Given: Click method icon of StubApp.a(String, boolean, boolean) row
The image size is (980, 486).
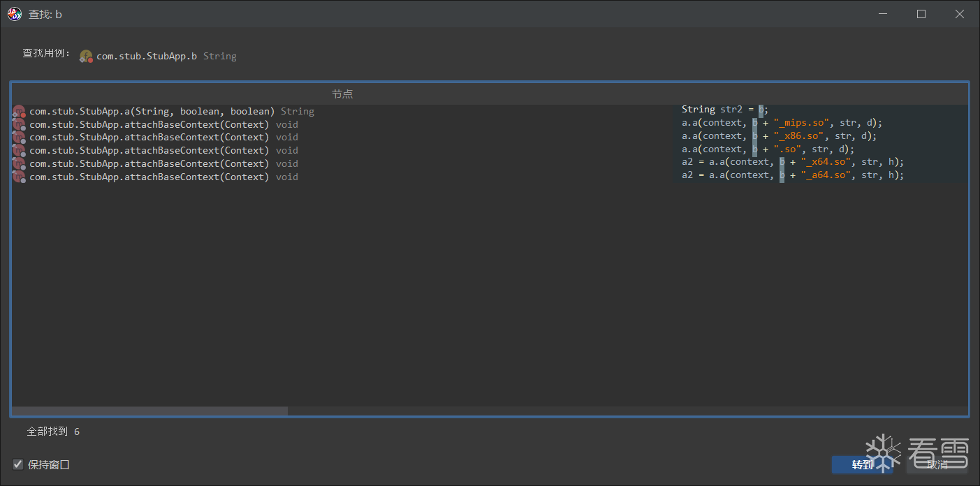Looking at the screenshot, I should [19, 112].
